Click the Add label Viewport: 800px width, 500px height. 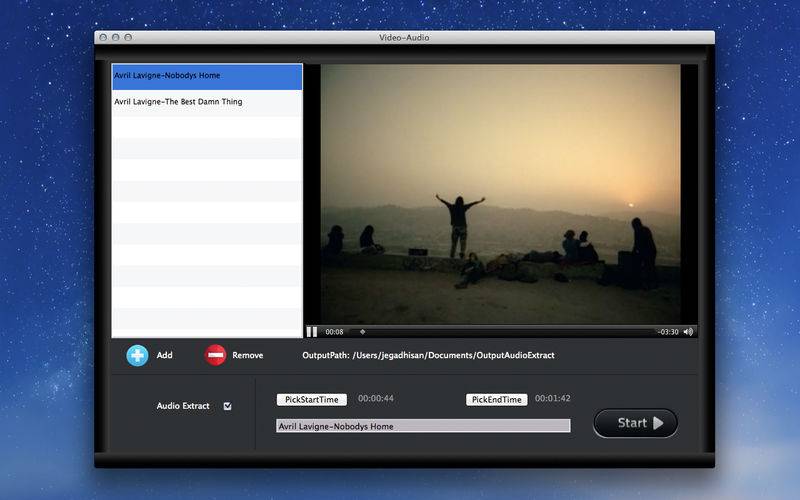tap(164, 355)
